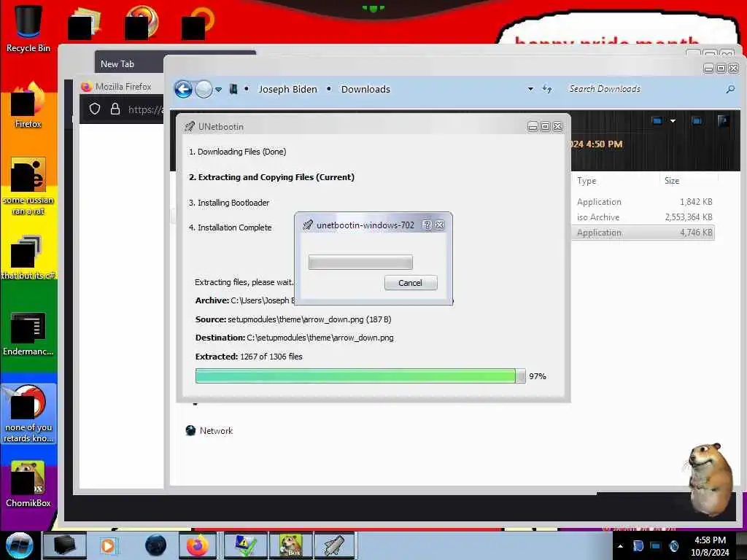Toggle the preview pane icon in Explorer
Viewport: 747px width, 560px height.
[x=697, y=121]
